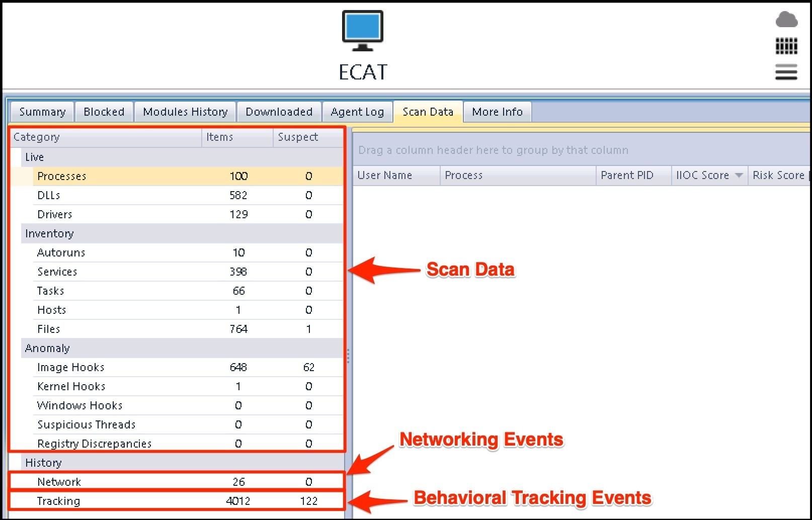Sort by the Items column header
Screen dimensions: 812x520
pyautogui.click(x=237, y=137)
